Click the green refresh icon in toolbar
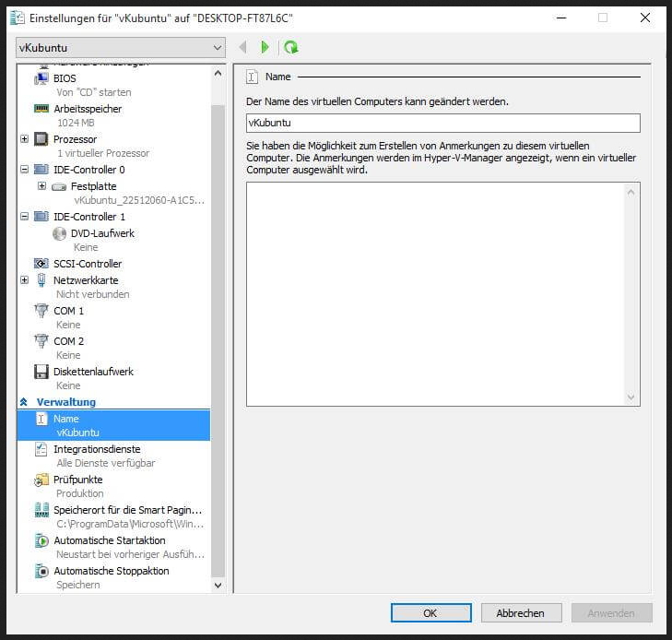 291,47
